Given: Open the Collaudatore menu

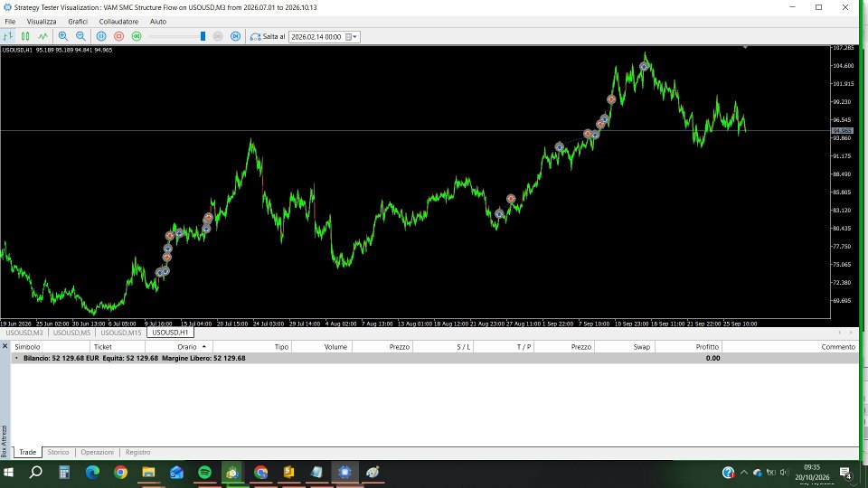Looking at the screenshot, I should click(x=118, y=22).
